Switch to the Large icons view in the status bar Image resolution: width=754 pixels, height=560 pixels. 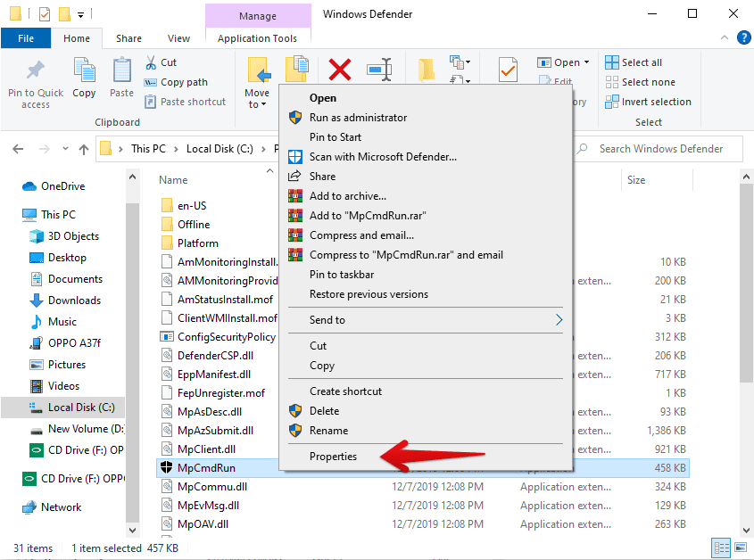[x=741, y=548]
